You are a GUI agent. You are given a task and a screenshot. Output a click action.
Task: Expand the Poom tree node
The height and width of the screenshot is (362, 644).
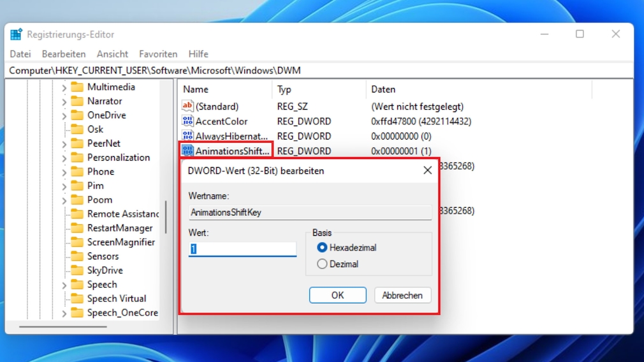(x=64, y=200)
